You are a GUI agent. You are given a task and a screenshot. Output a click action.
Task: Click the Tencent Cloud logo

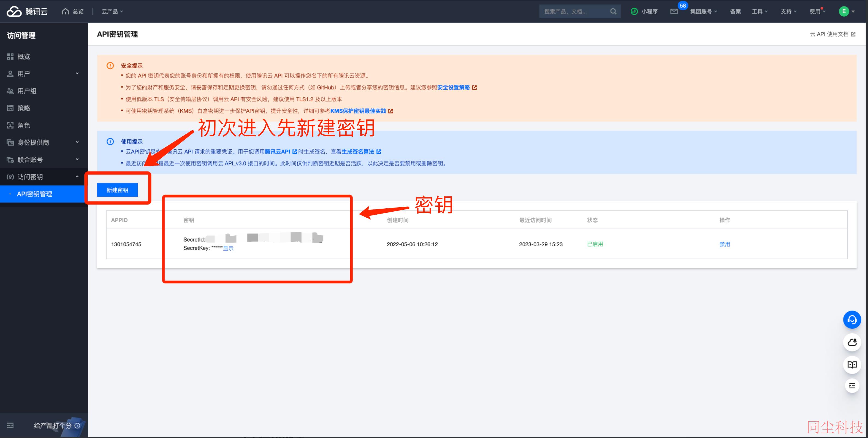click(x=27, y=11)
